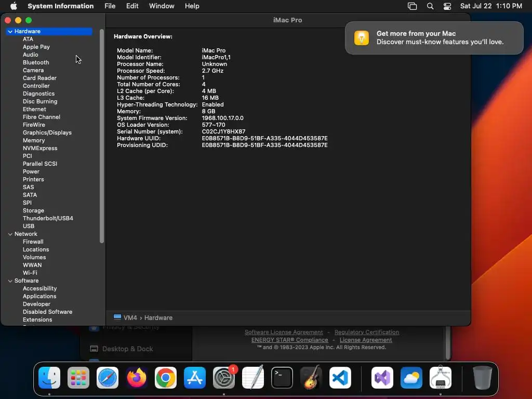This screenshot has width=532, height=399.
Task: Collapse the Software section chevron
Action: 10,281
